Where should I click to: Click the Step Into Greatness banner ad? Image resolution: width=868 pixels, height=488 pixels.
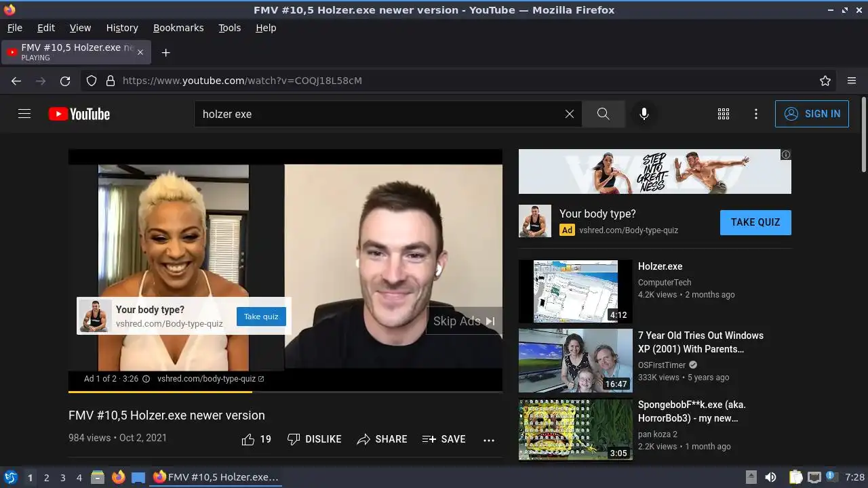click(654, 171)
